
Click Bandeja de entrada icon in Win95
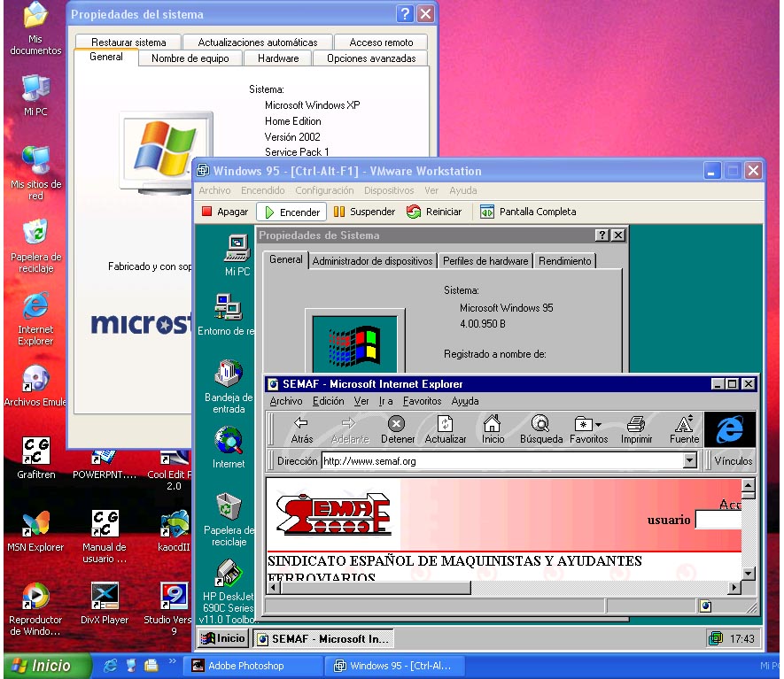[x=229, y=386]
